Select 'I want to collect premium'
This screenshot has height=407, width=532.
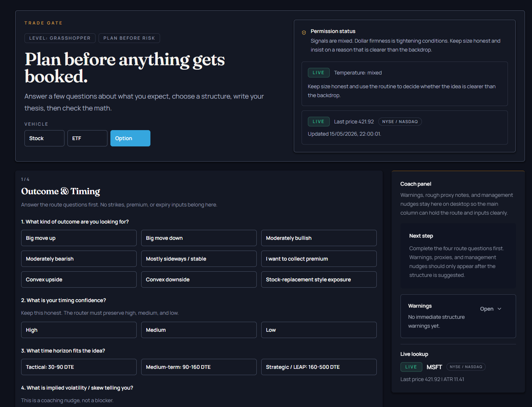click(x=319, y=259)
